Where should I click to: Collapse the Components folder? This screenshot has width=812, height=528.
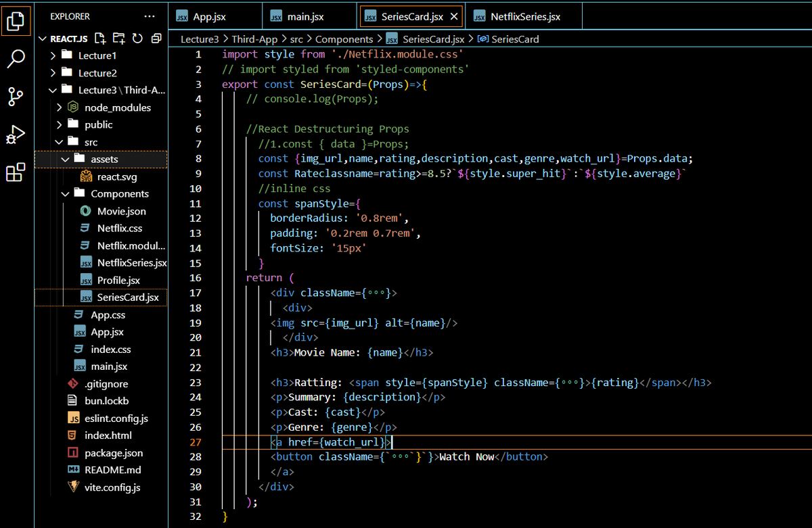click(120, 193)
